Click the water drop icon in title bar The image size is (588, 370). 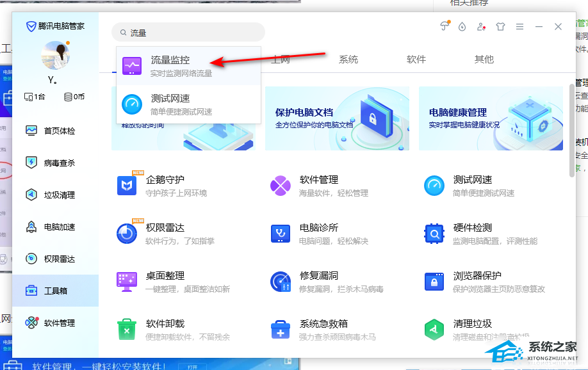click(462, 27)
